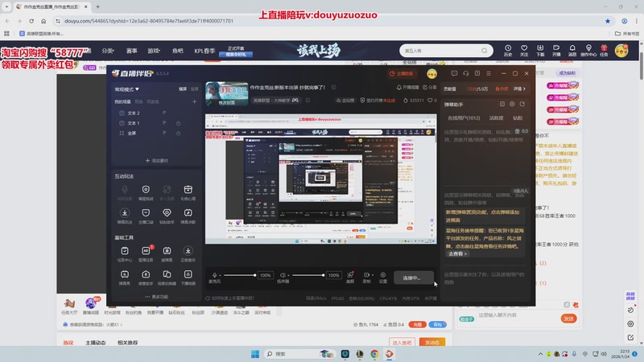Open 主播数据 button in title bar
644x362 pixels.
coord(401,73)
